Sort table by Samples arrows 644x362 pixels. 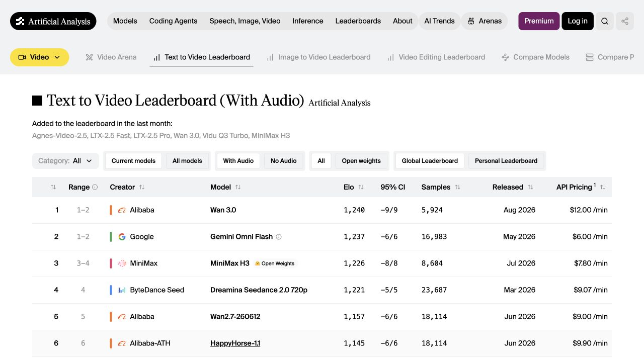click(x=457, y=187)
